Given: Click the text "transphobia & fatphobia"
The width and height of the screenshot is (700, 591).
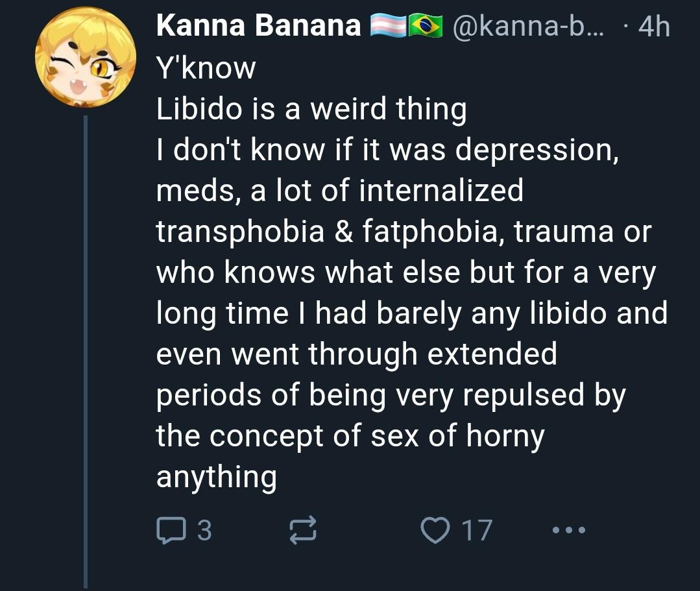Looking at the screenshot, I should (x=327, y=232).
